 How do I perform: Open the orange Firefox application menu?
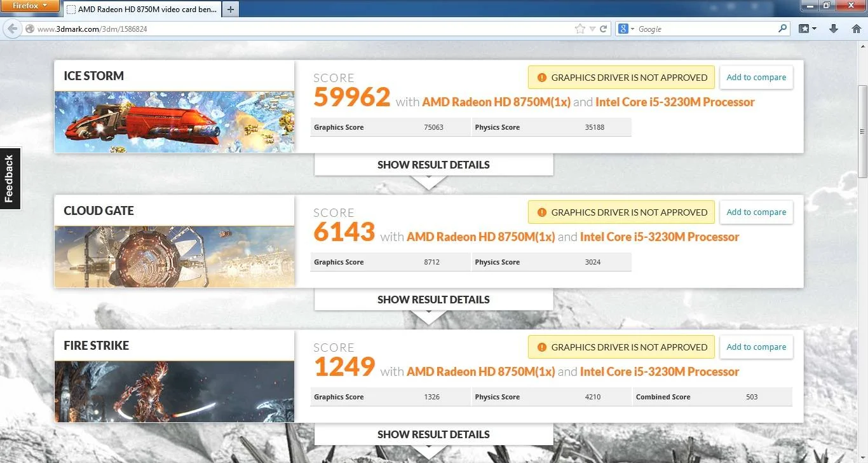coord(31,6)
